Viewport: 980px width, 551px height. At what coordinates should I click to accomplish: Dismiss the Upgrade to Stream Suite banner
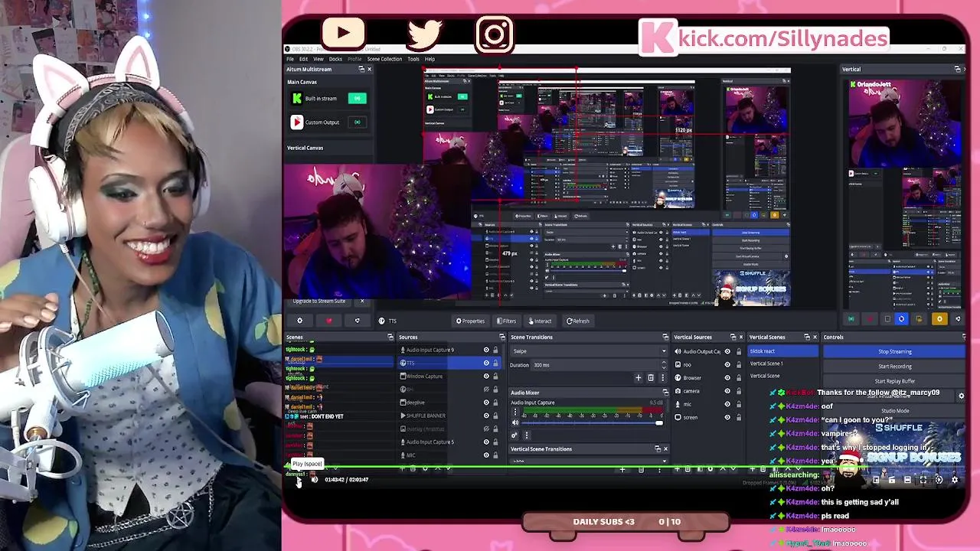(x=362, y=301)
